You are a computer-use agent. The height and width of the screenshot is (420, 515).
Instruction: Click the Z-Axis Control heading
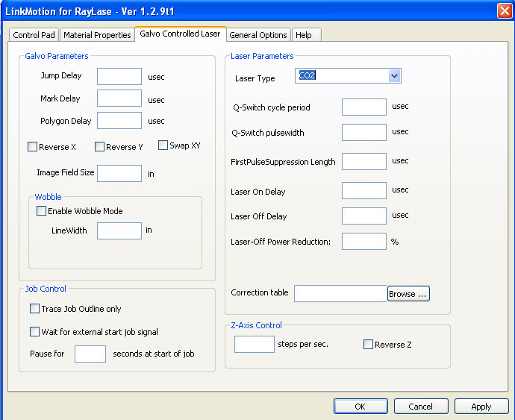tap(256, 325)
